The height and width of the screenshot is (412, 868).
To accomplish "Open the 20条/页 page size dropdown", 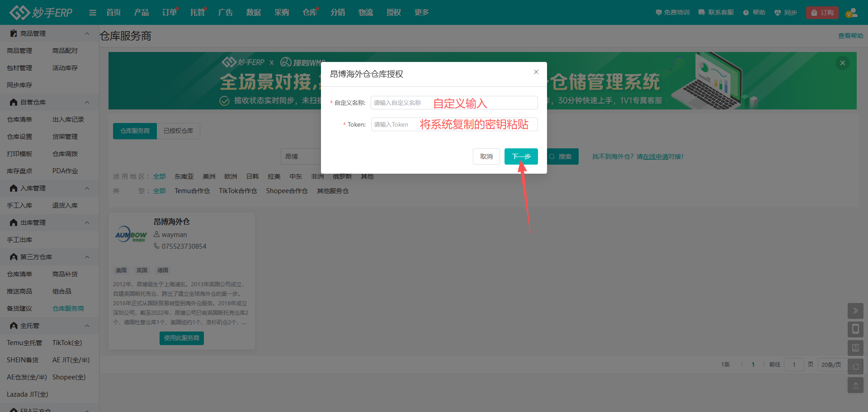I will [x=831, y=365].
